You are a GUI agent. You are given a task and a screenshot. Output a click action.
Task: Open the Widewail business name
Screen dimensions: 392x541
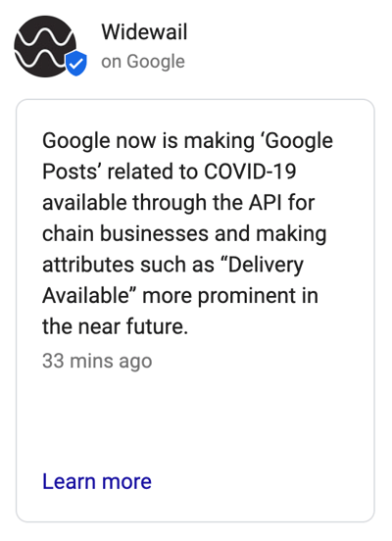coord(144,32)
